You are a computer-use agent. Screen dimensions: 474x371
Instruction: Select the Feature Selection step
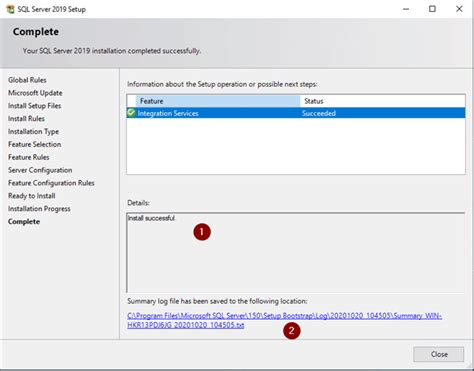coord(35,144)
